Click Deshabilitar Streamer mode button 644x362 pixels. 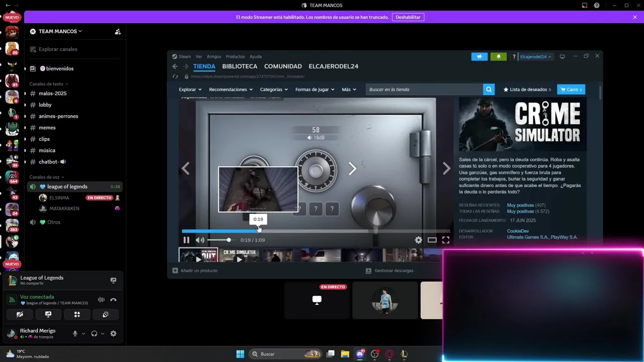[x=408, y=17]
